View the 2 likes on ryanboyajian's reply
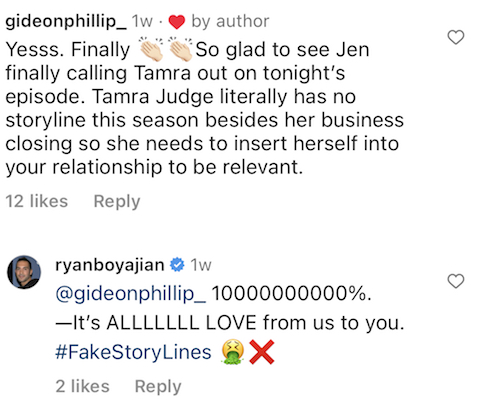 [x=82, y=386]
